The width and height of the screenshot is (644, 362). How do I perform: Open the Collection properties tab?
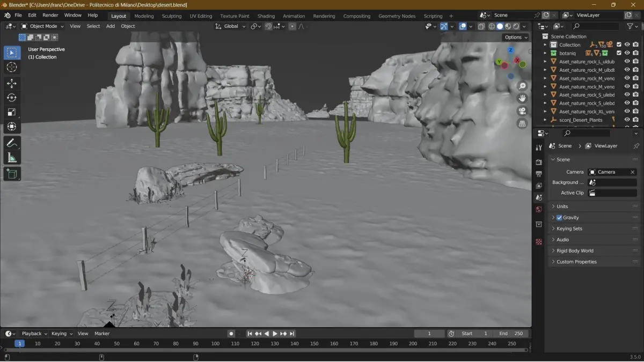pyautogui.click(x=539, y=225)
